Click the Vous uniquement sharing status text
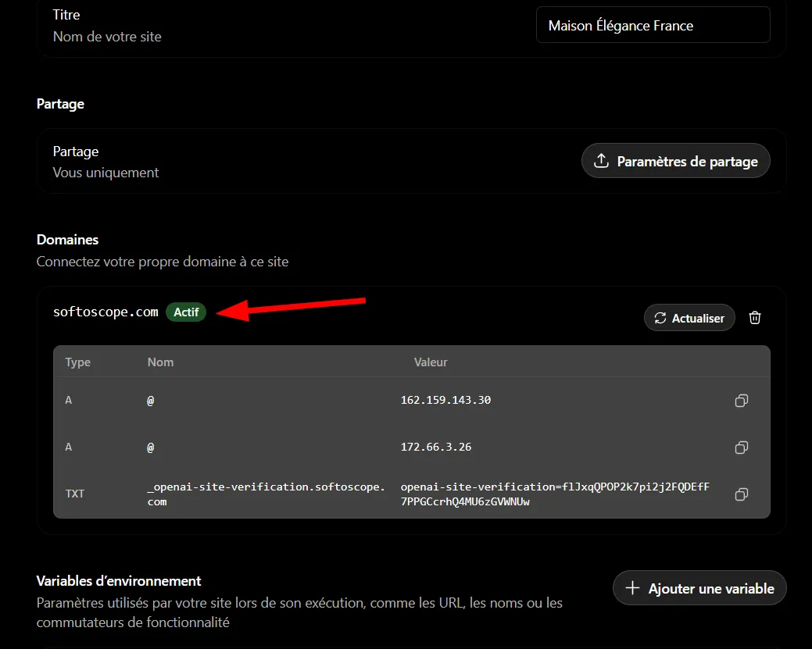 [x=106, y=173]
